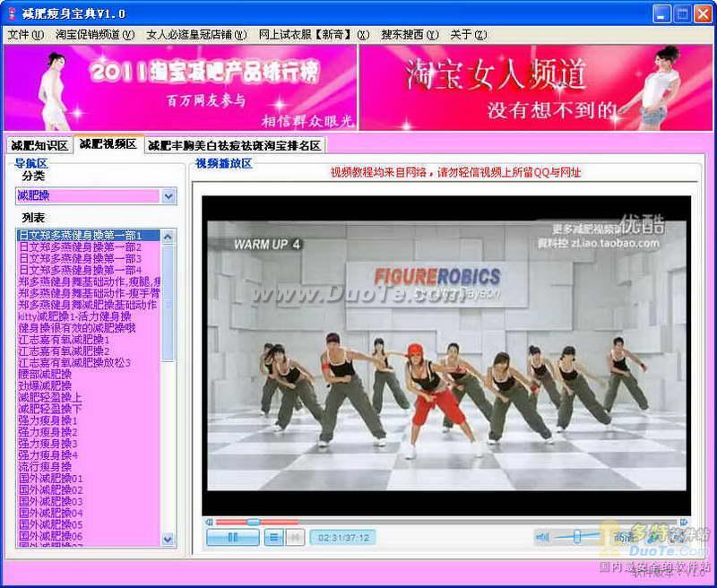Click the rewind arrow left of progress bar
Screen dimensions: 717x588
[209, 522]
